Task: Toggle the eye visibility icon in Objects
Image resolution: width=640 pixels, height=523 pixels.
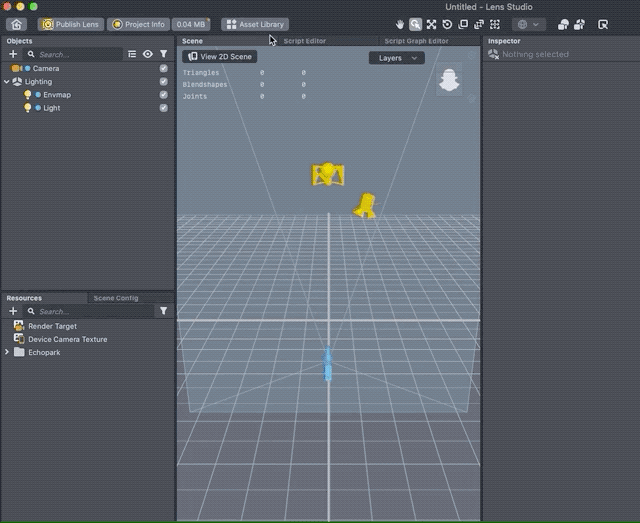Action: coord(148,54)
